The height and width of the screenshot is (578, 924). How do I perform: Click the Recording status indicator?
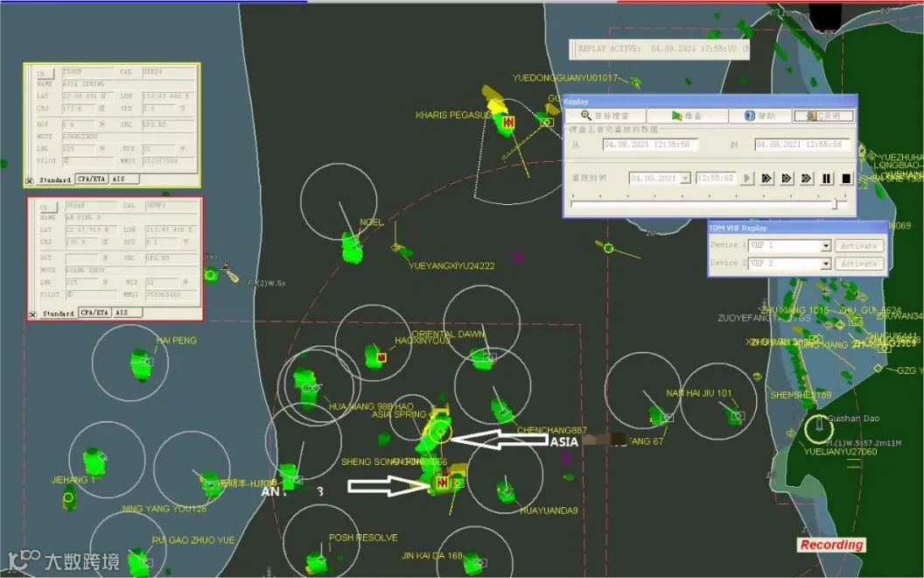831,545
